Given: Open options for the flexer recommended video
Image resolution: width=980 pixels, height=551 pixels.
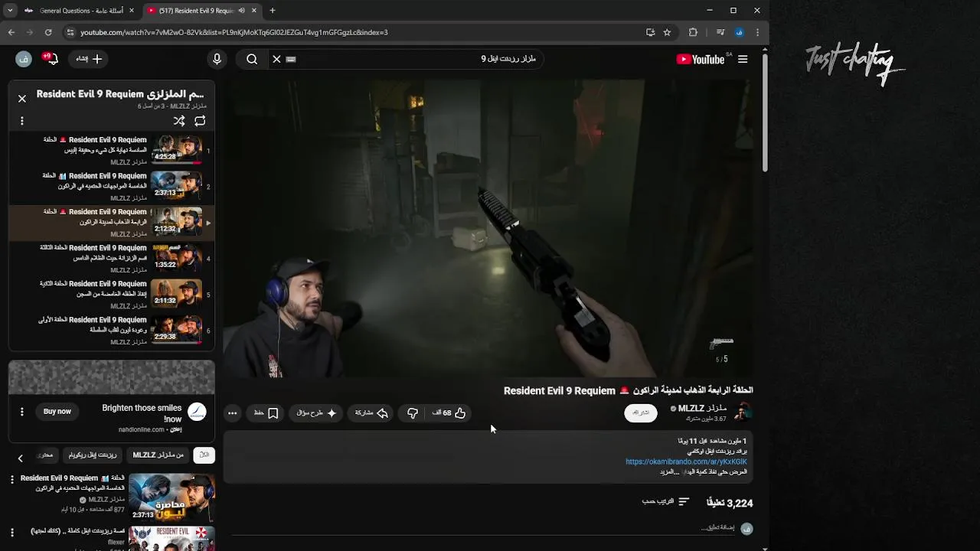Looking at the screenshot, I should pos(12,532).
